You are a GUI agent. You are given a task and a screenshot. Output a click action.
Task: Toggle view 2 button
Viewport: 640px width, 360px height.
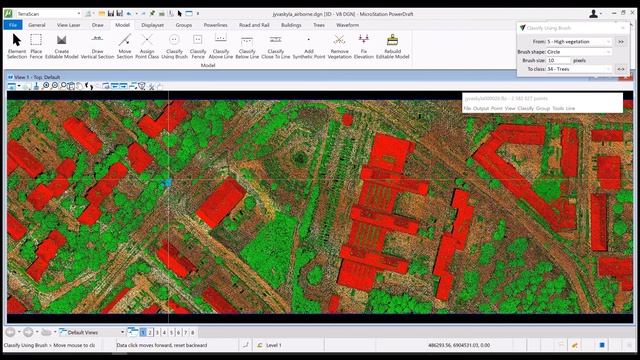pyautogui.click(x=150, y=333)
